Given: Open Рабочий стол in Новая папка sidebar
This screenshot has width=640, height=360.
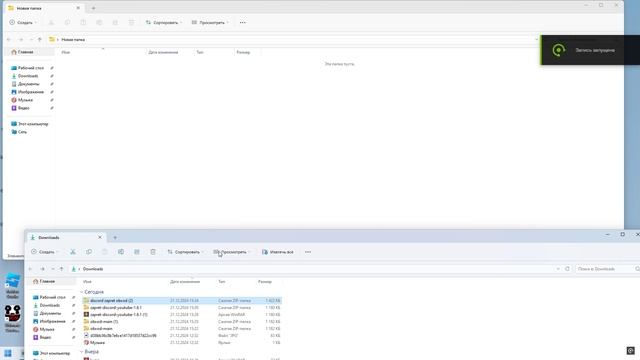Looking at the screenshot, I should click(x=31, y=68).
